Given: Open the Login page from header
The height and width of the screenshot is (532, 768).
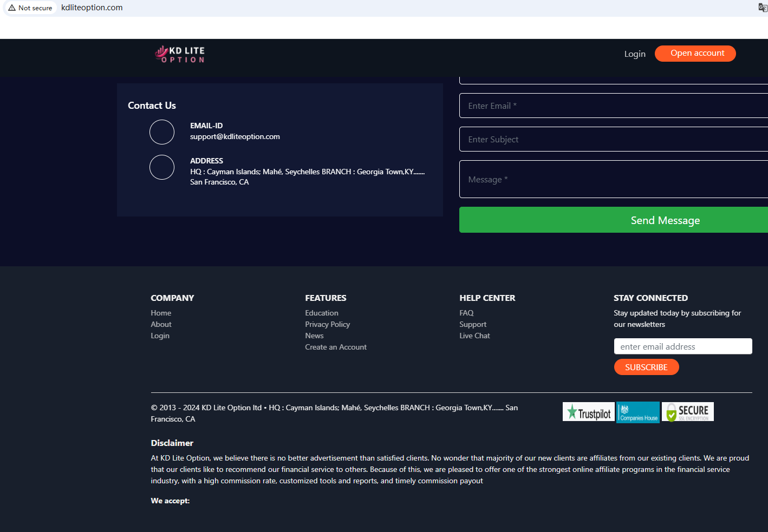Looking at the screenshot, I should 634,54.
